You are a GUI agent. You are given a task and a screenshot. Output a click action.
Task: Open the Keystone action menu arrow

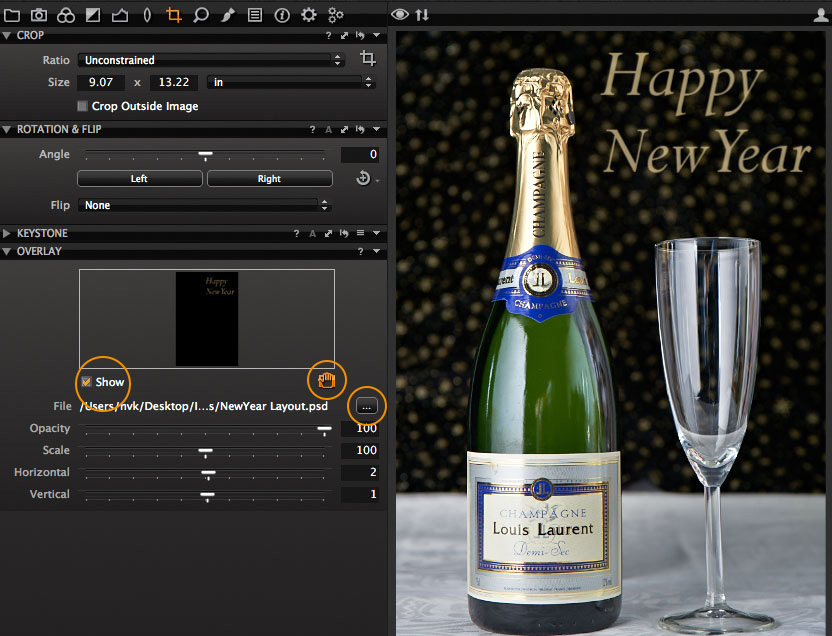[x=377, y=233]
